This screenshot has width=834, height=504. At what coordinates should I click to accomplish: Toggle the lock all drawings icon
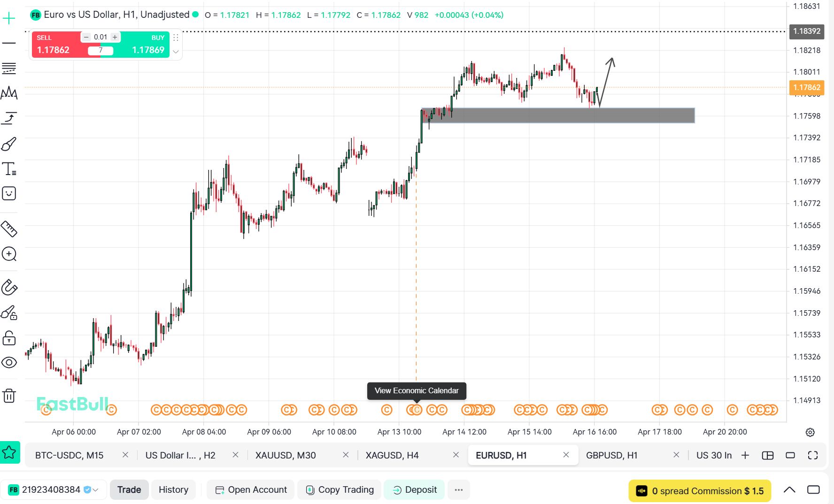click(x=9, y=337)
